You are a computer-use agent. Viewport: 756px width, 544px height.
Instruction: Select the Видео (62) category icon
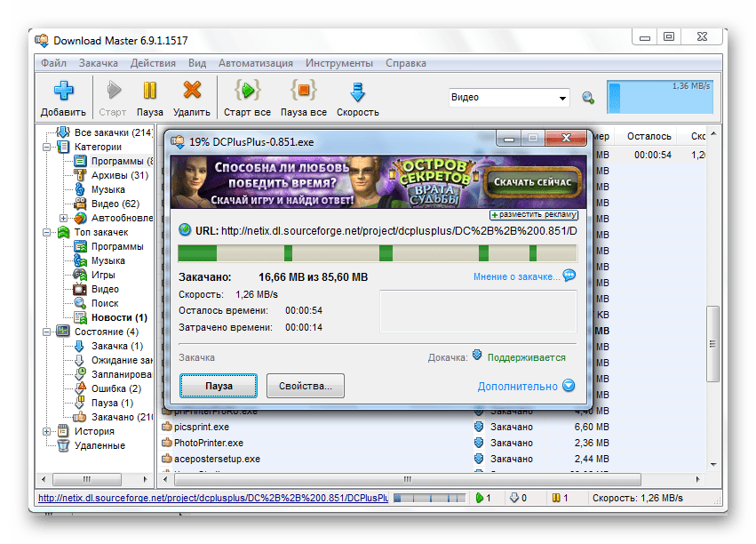(x=80, y=204)
